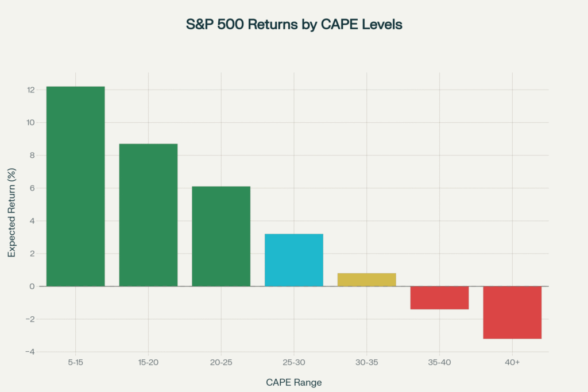Viewport: 588px width, 392px height.
Task: Click the Expected Return (%) axis title
Action: point(12,220)
